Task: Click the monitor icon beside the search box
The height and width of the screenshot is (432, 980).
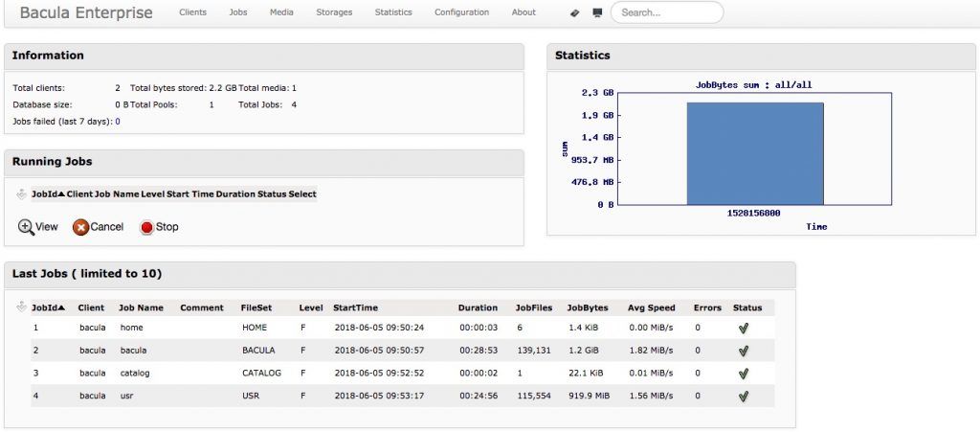Action: pyautogui.click(x=597, y=12)
